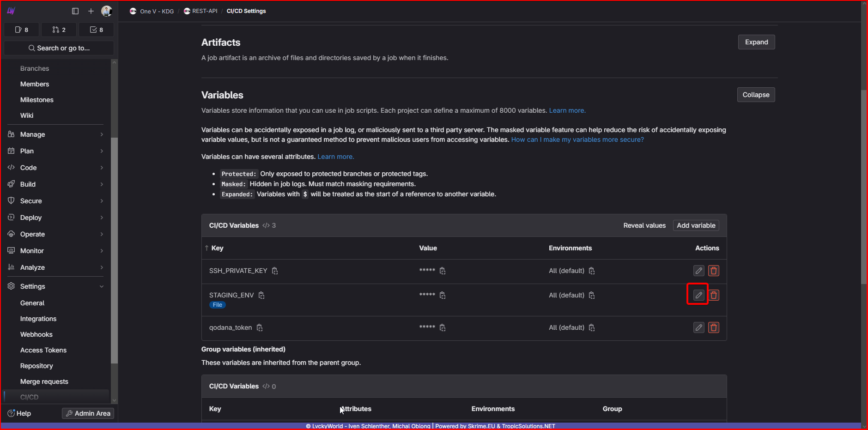Image resolution: width=868 pixels, height=430 pixels.
Task: Delete the SSH_PRIVATE_KEY variable
Action: (x=714, y=271)
